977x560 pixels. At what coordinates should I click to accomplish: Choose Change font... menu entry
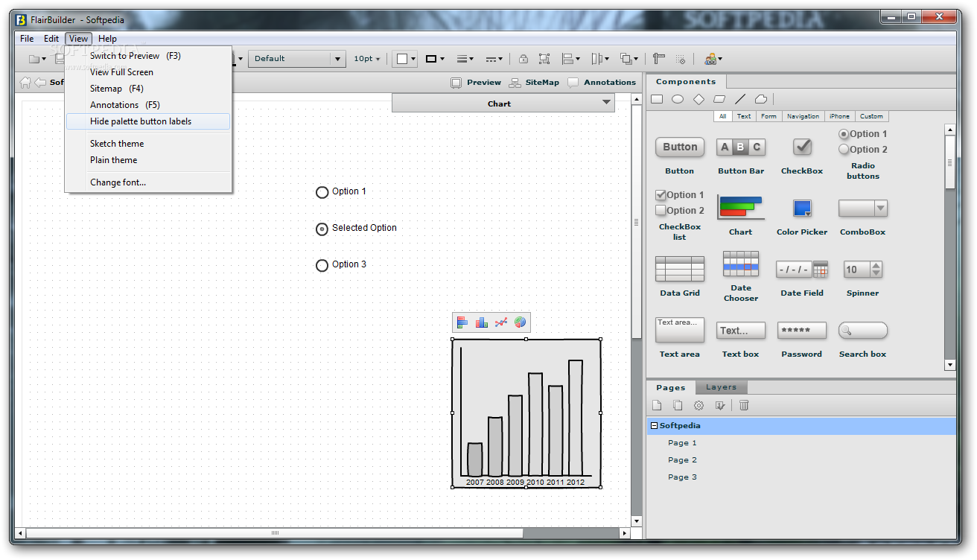tap(148, 182)
